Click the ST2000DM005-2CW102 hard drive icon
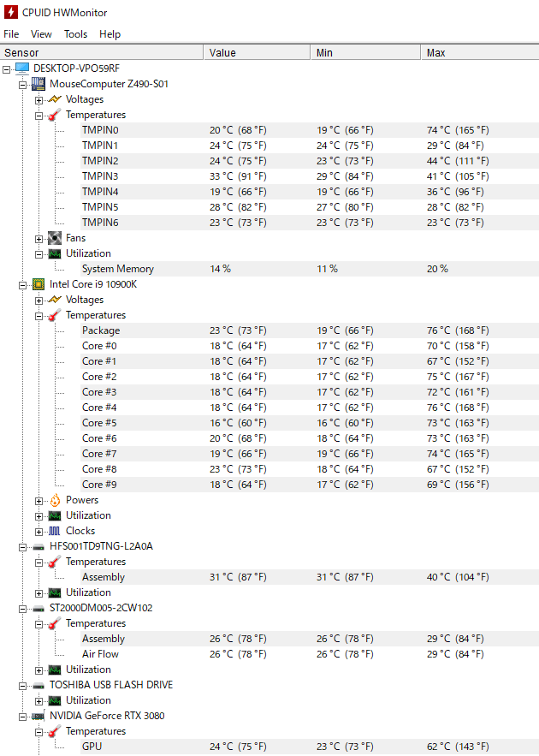Viewport: 539px width, 756px height. click(38, 608)
